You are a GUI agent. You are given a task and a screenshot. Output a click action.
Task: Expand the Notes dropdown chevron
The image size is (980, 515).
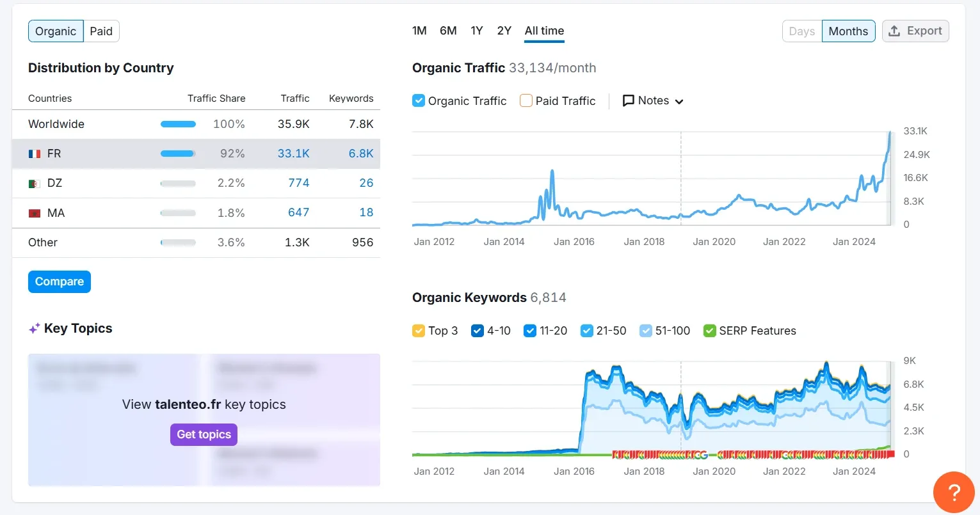coord(679,101)
